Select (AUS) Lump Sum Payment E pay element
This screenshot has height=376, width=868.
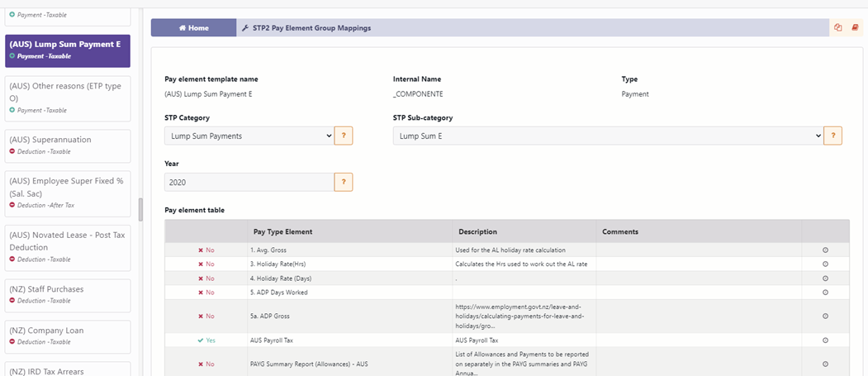[x=68, y=51]
